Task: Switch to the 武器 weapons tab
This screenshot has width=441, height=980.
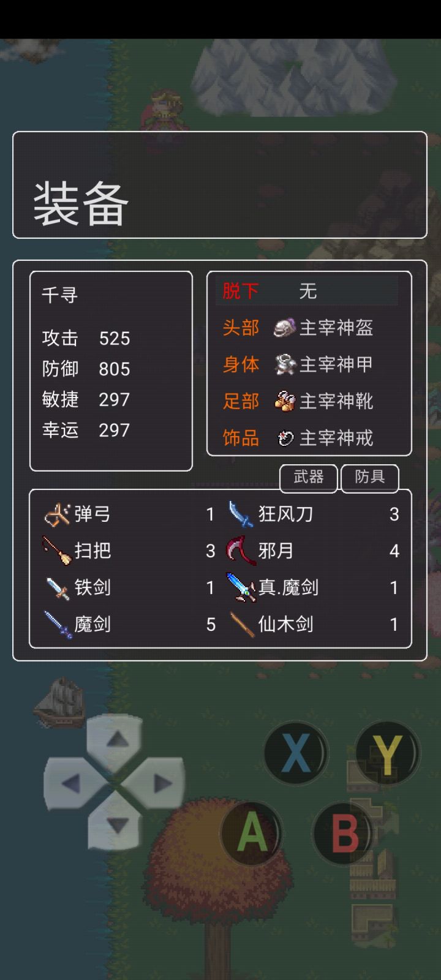Action: [x=308, y=477]
